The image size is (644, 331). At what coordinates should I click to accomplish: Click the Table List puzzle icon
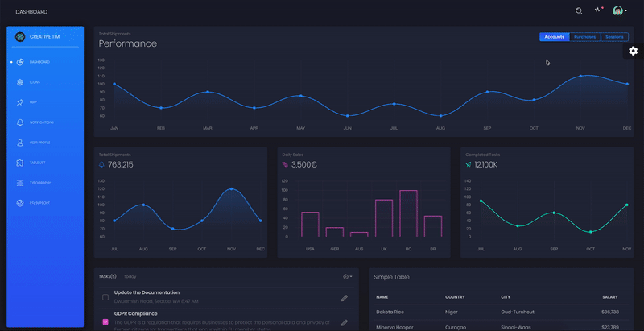20,163
